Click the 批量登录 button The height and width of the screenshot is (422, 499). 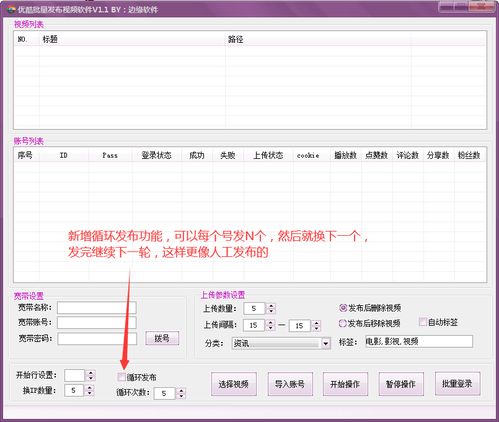pyautogui.click(x=457, y=383)
